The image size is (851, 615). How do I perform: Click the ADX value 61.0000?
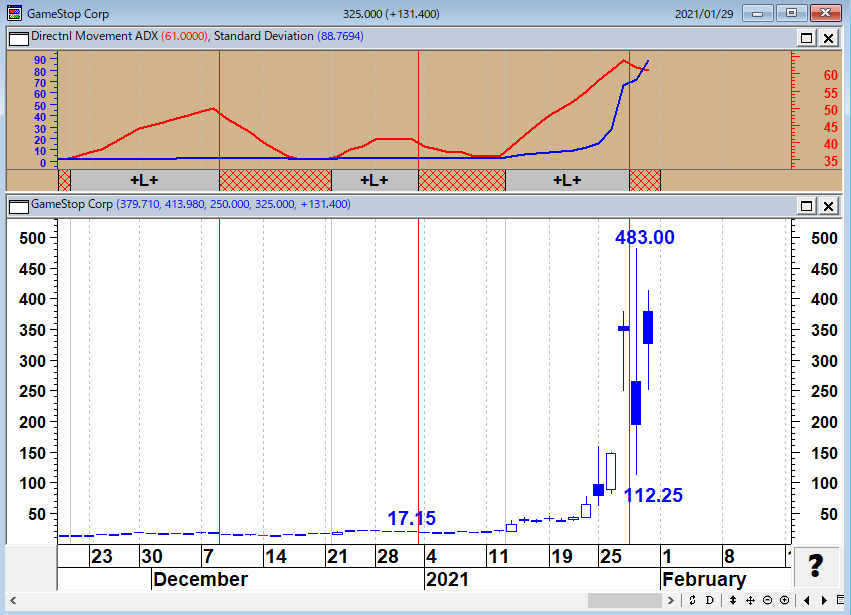(185, 36)
